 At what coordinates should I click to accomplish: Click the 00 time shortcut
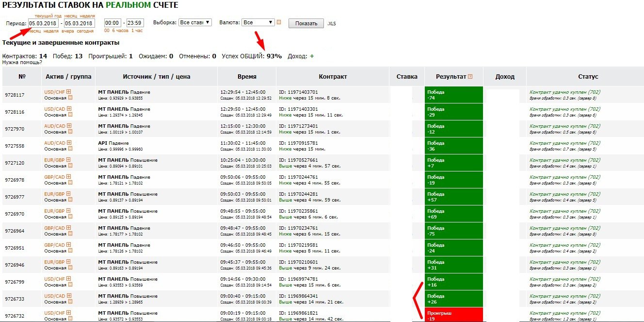(107, 31)
